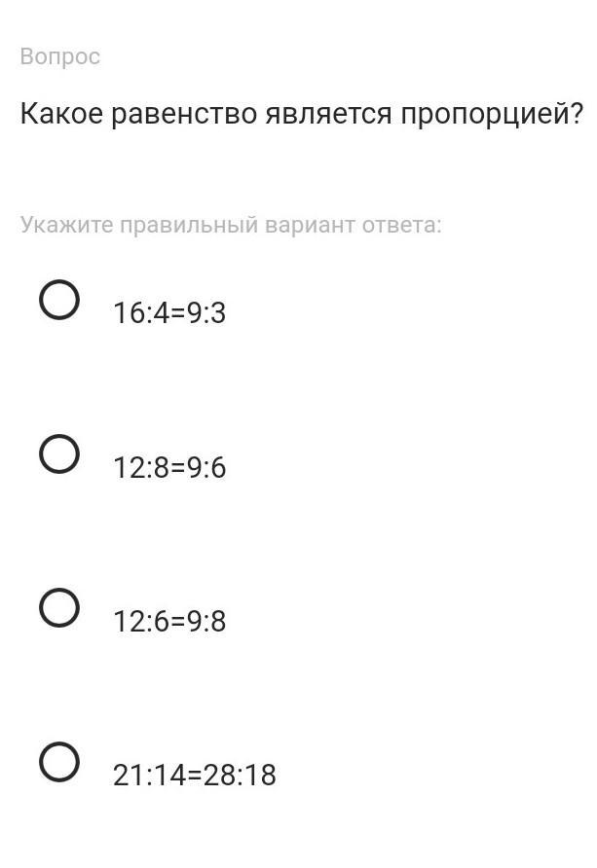Click the question Какое равенство является пропорцией?
Viewport: 597px width, 868px height.
[x=301, y=115]
